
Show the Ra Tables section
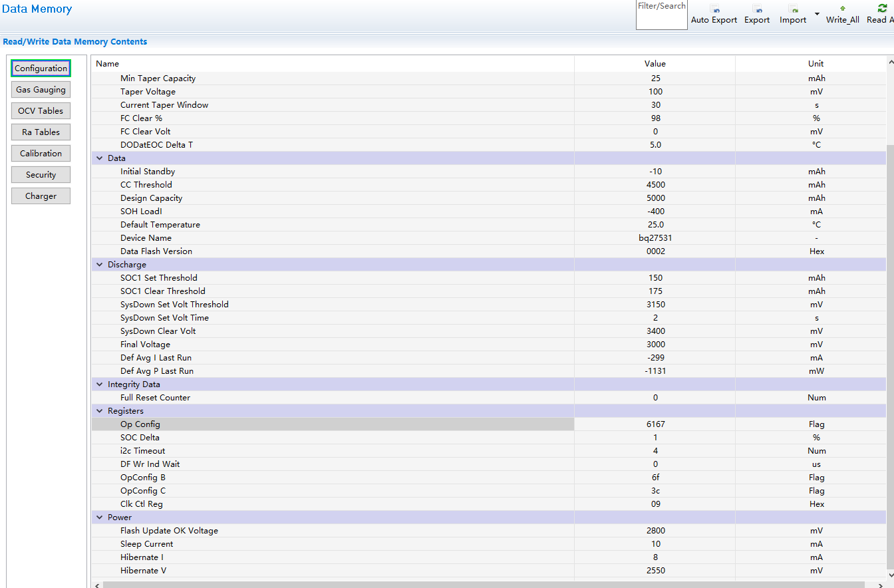[41, 132]
